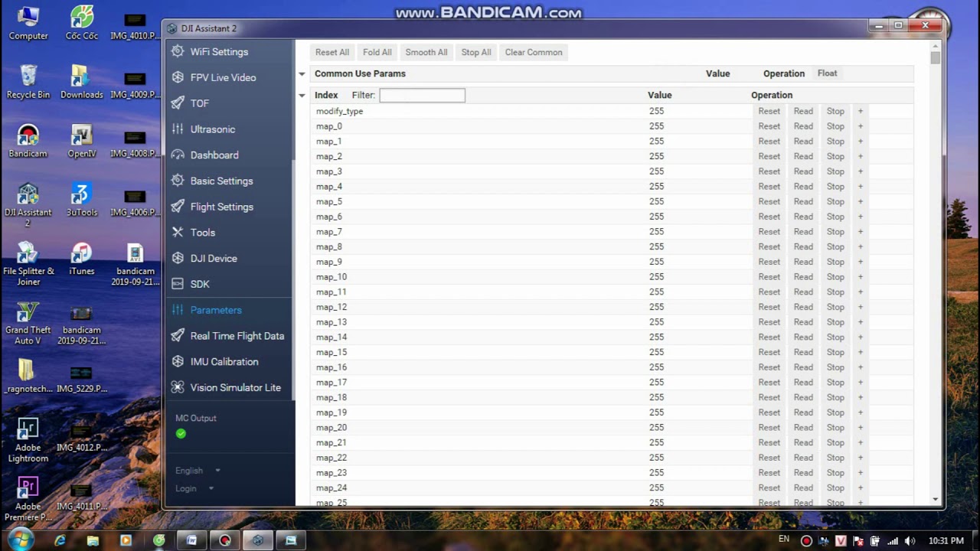This screenshot has height=551, width=980.
Task: Click Reset on the map_0 row
Action: click(x=769, y=126)
